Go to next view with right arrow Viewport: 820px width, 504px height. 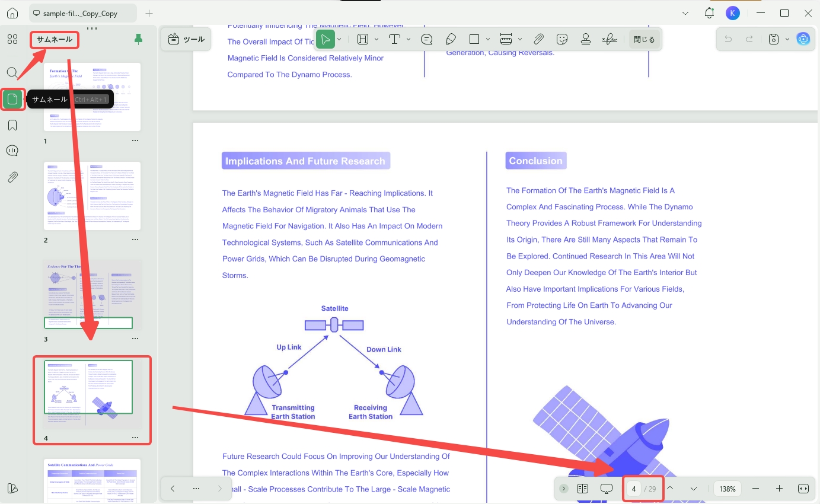(x=219, y=489)
